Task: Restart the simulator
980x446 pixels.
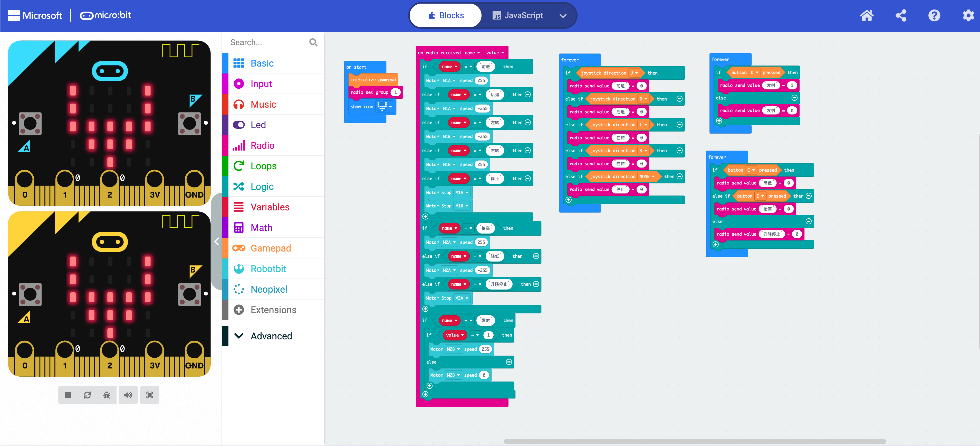Action: (x=87, y=395)
